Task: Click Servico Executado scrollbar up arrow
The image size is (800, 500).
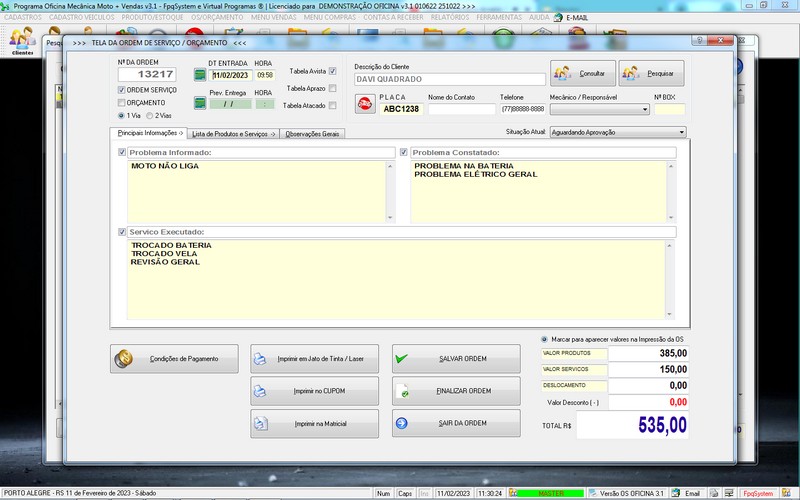Action: pos(669,245)
